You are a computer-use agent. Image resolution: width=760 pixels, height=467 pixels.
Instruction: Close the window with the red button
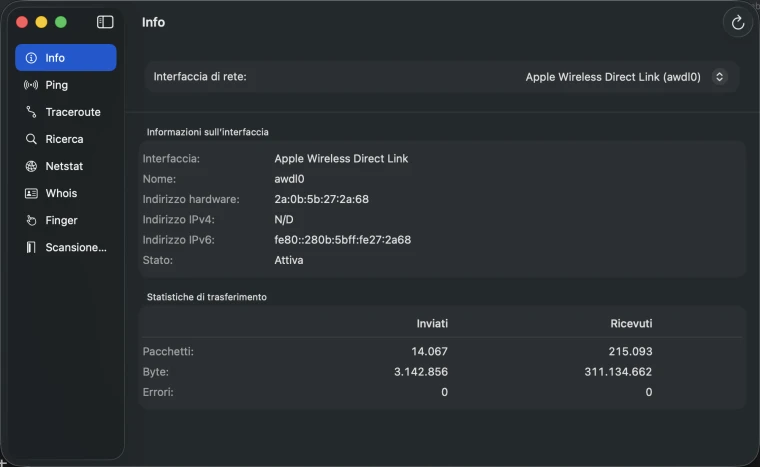22,22
